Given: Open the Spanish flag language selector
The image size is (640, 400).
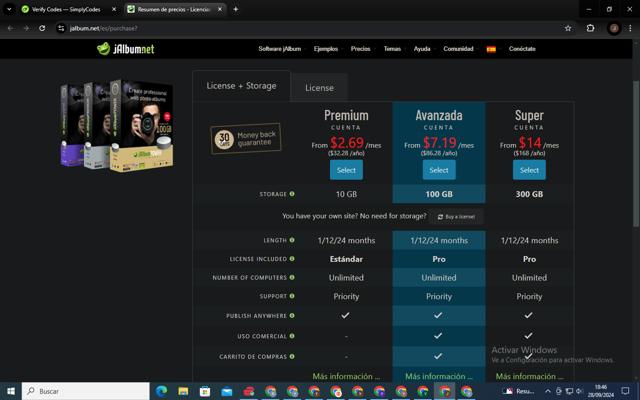Looking at the screenshot, I should click(491, 49).
